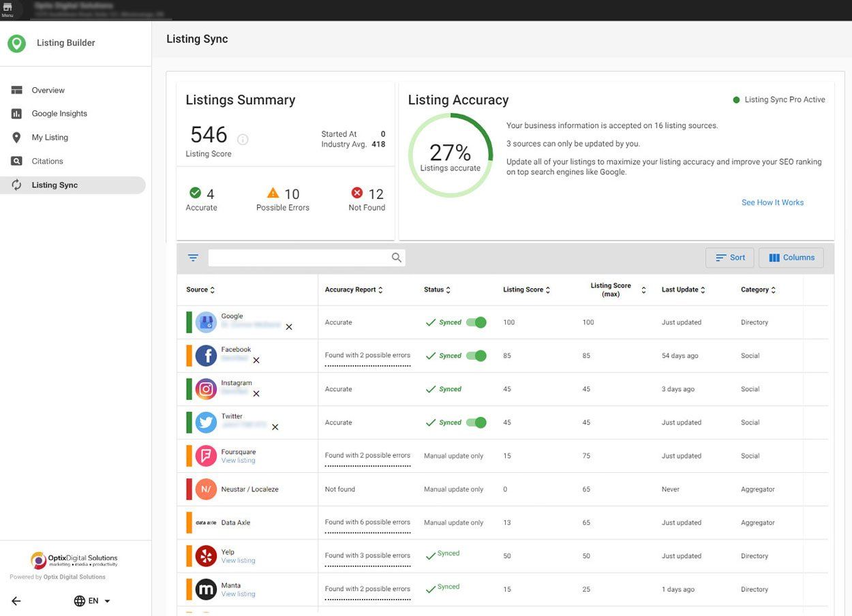
Task: Click the 27% accuracy progress ring
Action: (x=450, y=155)
